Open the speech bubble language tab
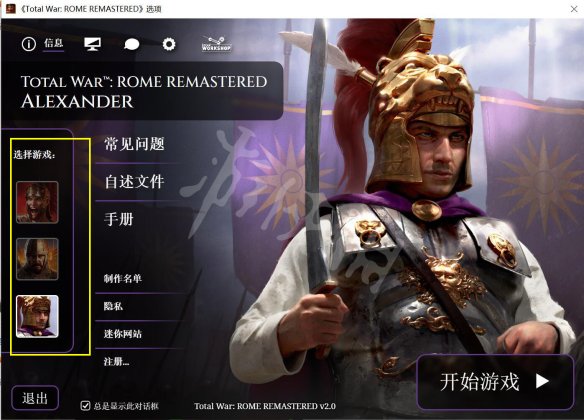The image size is (584, 420). pos(131,45)
